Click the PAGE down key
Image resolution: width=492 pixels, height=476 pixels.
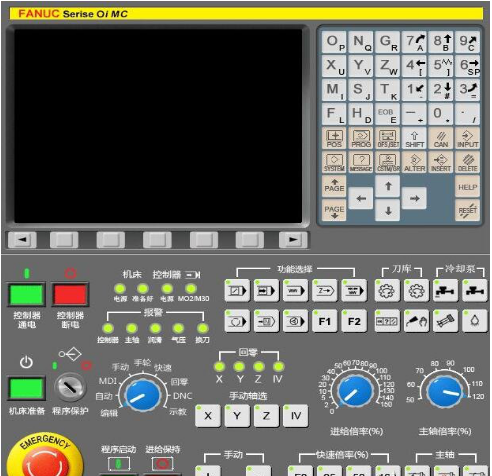[x=334, y=210]
